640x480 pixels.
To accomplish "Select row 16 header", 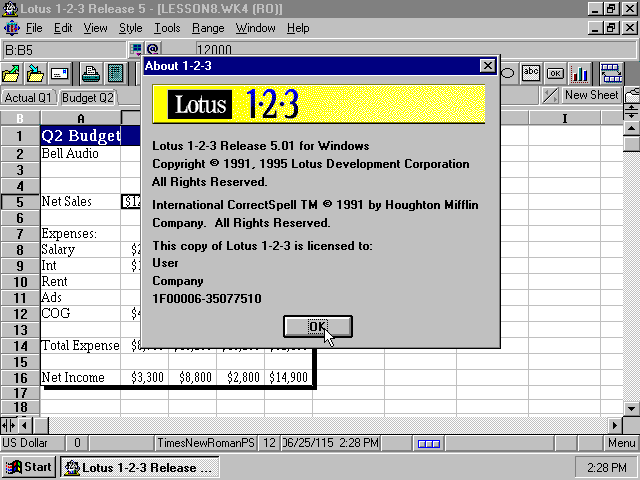I will (20, 378).
